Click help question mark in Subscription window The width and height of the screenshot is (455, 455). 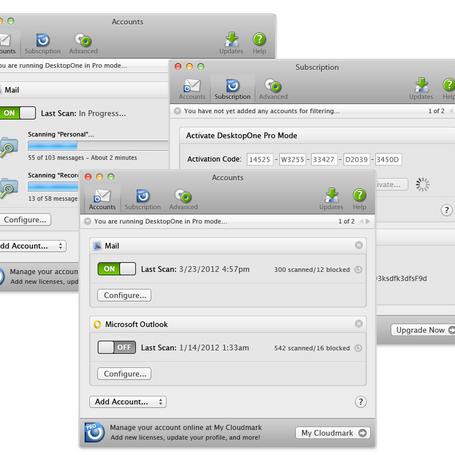click(447, 210)
